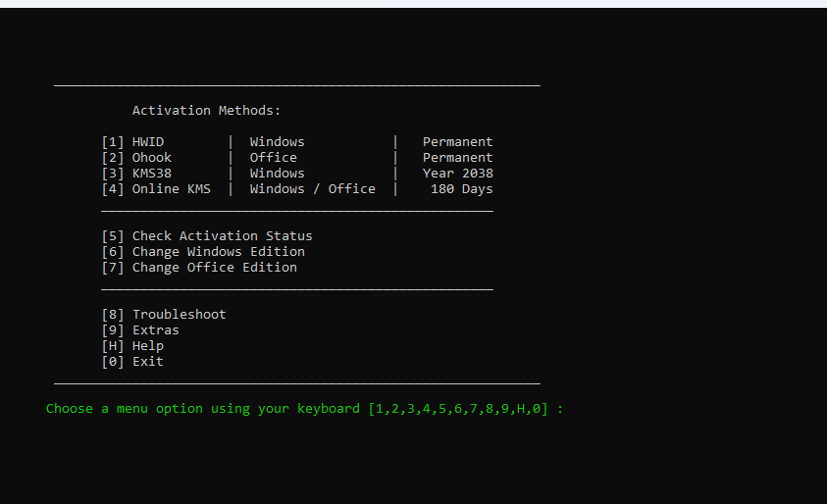This screenshot has width=827, height=504.
Task: Click 'Office' in the Ohook row
Action: (x=274, y=158)
